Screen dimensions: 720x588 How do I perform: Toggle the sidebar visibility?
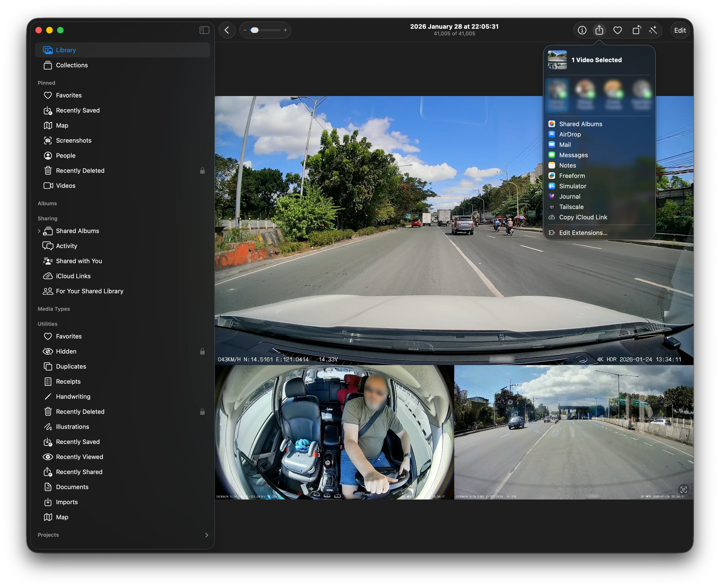[204, 30]
